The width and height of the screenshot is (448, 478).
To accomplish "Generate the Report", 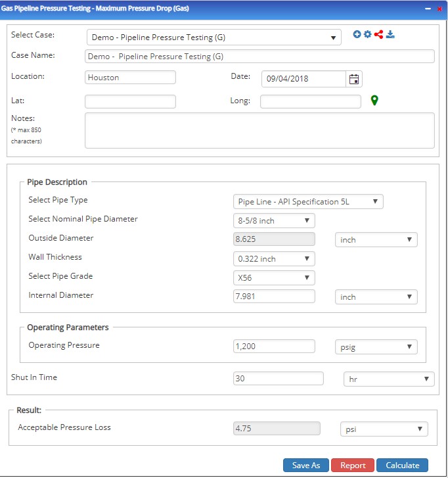I will tap(353, 466).
